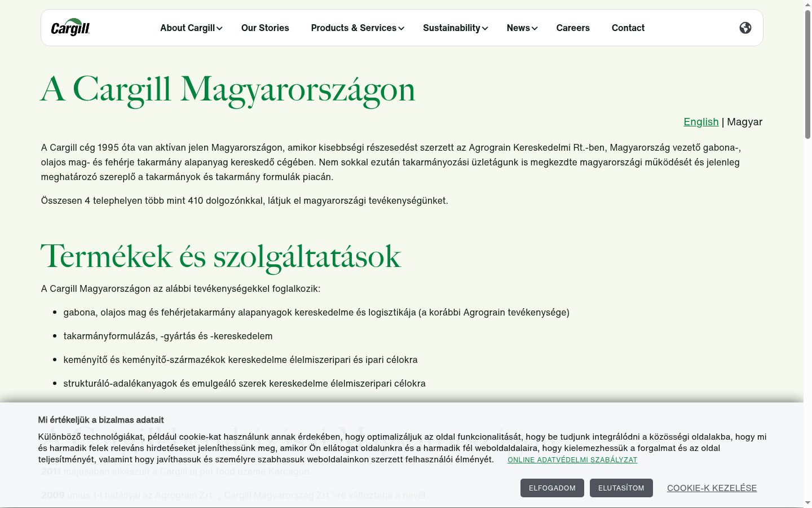
Task: Click the heading A Cargill Magyarországon
Action: [228, 89]
